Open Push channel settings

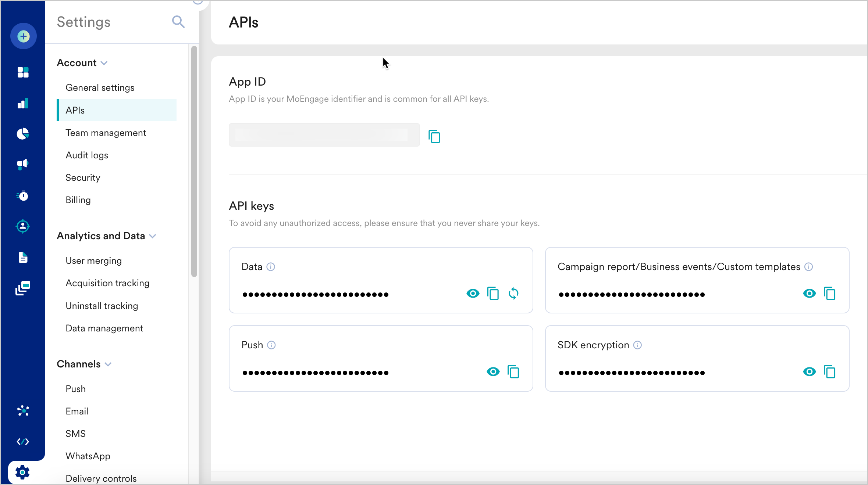75,389
